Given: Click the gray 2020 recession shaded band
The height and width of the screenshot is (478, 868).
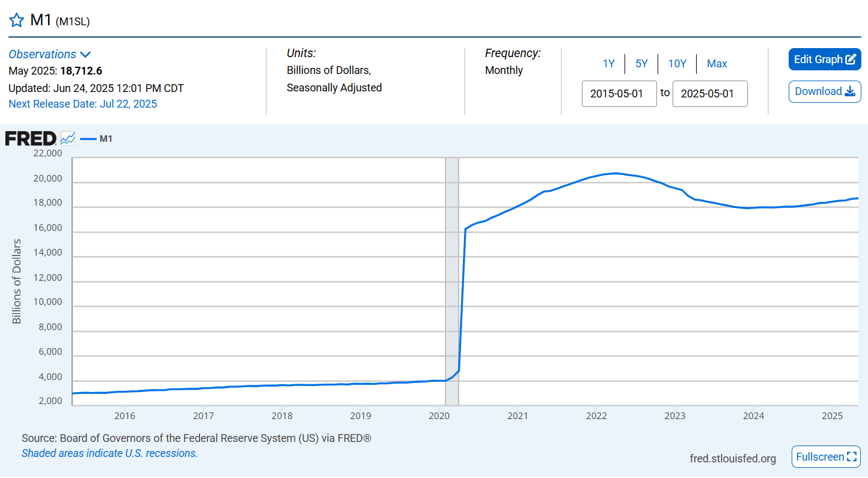Looking at the screenshot, I should (x=452, y=281).
